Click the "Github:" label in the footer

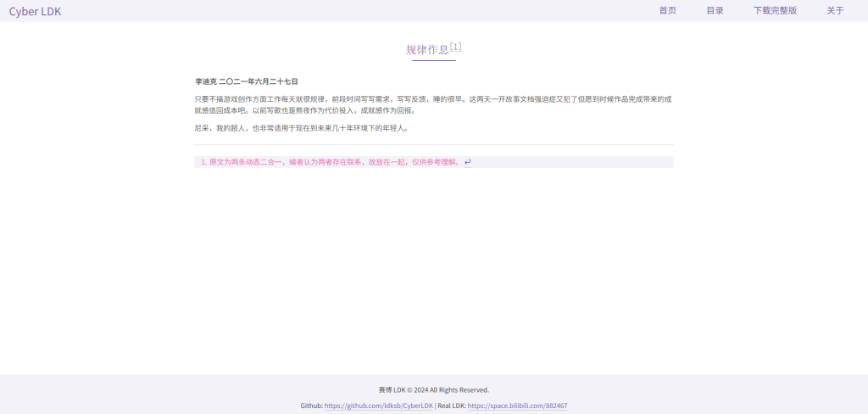point(311,406)
